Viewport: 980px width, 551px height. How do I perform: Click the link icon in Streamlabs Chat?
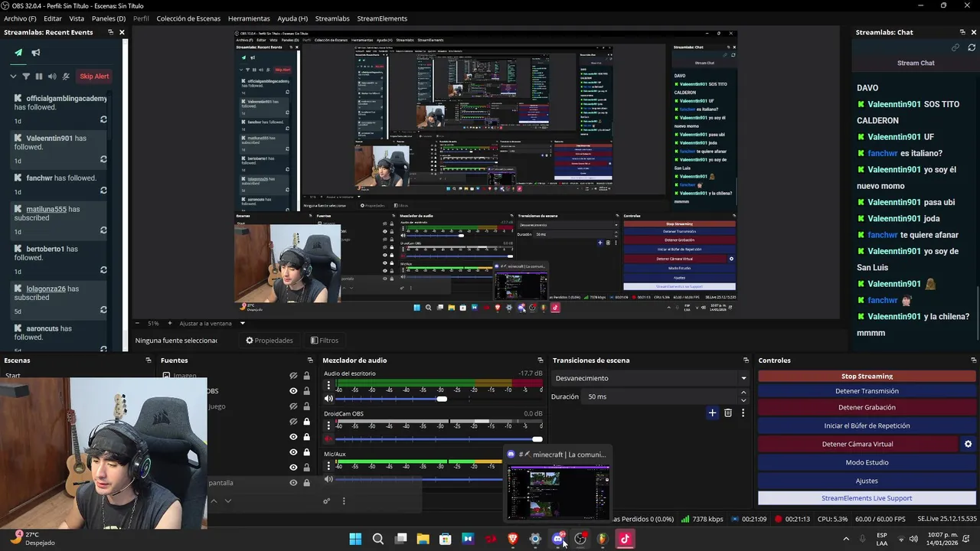pyautogui.click(x=955, y=47)
